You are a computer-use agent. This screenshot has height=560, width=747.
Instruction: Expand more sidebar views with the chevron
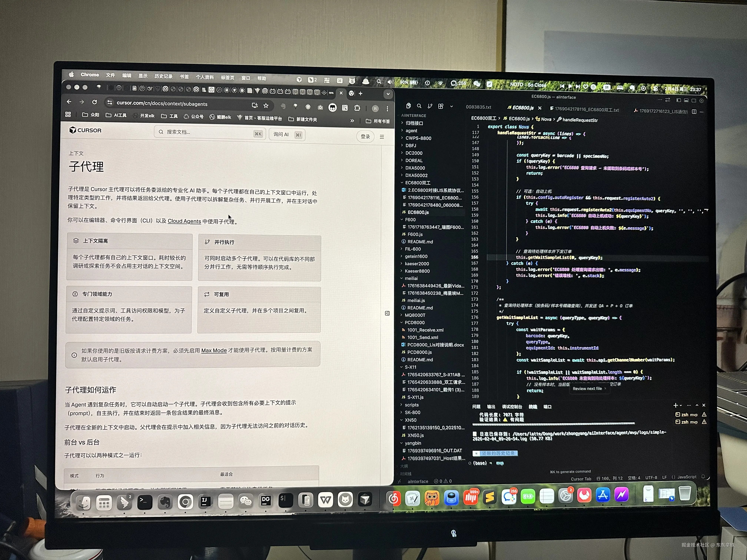(451, 106)
